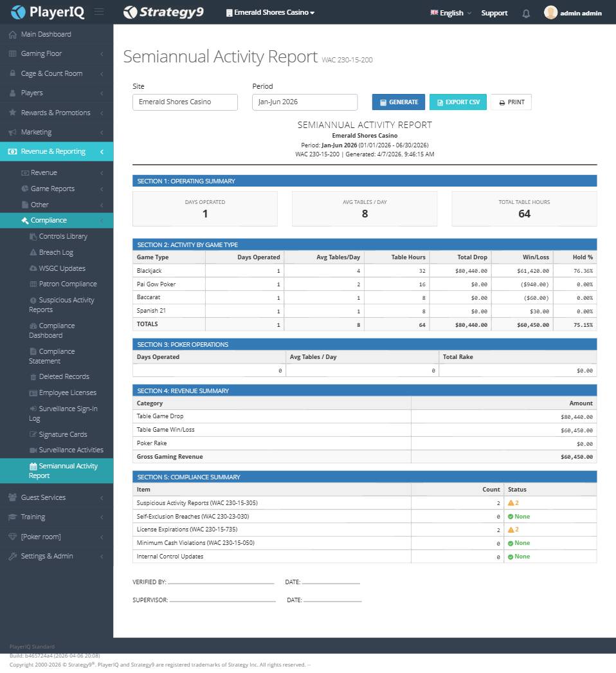
Task: Click the notification bell icon
Action: pos(526,14)
